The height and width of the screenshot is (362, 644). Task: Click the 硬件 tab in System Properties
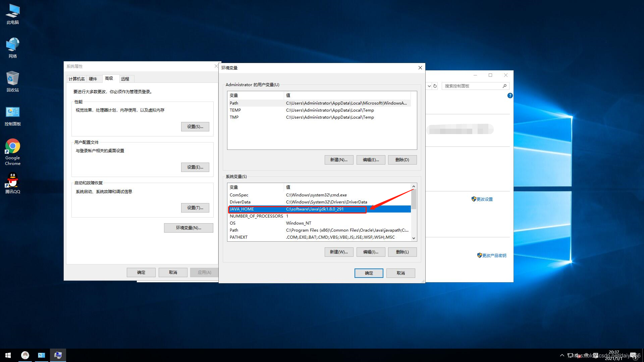coord(93,78)
